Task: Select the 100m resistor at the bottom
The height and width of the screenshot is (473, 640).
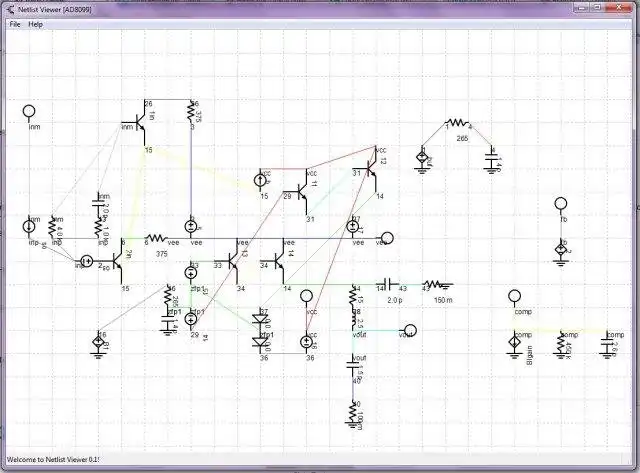Action: 352,414
